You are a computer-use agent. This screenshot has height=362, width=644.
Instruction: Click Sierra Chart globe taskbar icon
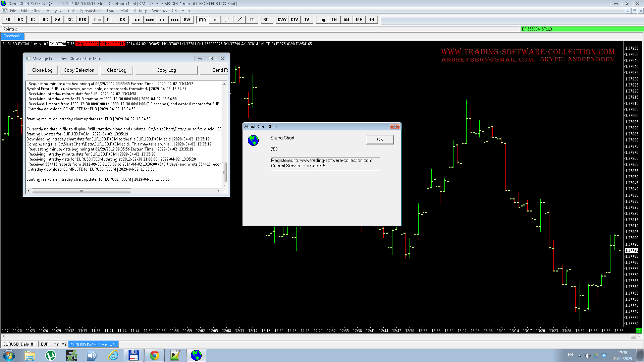click(196, 355)
